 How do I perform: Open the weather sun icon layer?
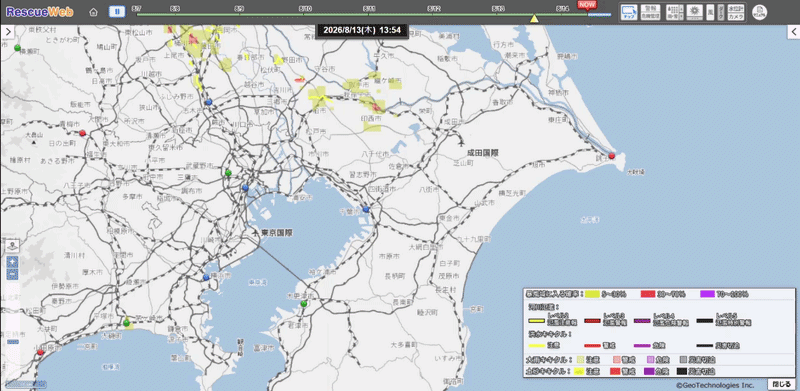click(695, 12)
